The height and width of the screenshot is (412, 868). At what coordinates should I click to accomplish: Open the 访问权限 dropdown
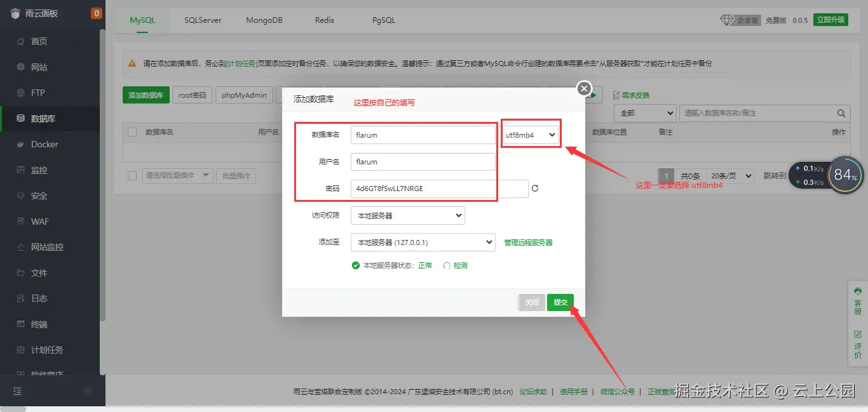(408, 216)
